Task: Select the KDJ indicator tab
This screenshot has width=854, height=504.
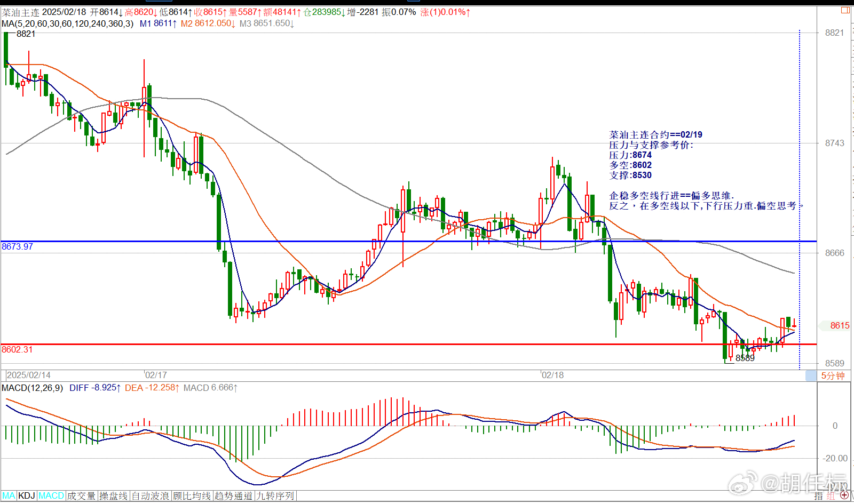Action: click(27, 496)
